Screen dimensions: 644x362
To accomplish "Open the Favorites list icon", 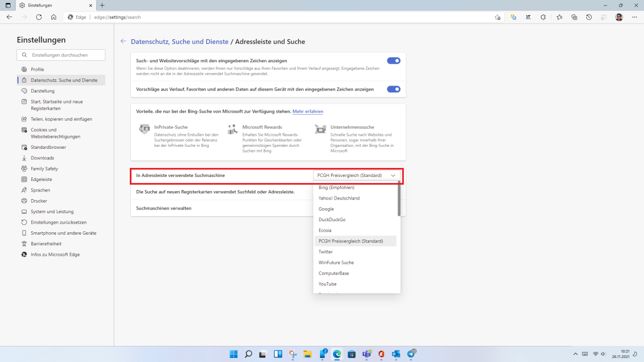I will coord(559,17).
